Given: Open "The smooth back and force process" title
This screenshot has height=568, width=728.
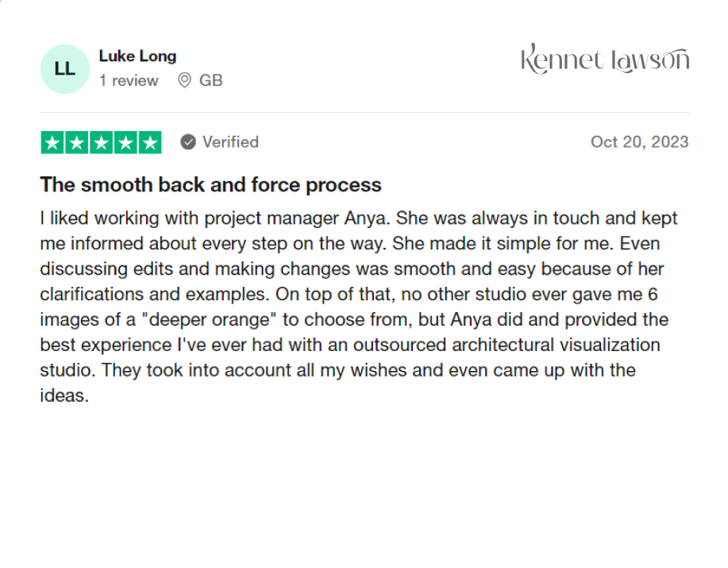Looking at the screenshot, I should tap(210, 185).
